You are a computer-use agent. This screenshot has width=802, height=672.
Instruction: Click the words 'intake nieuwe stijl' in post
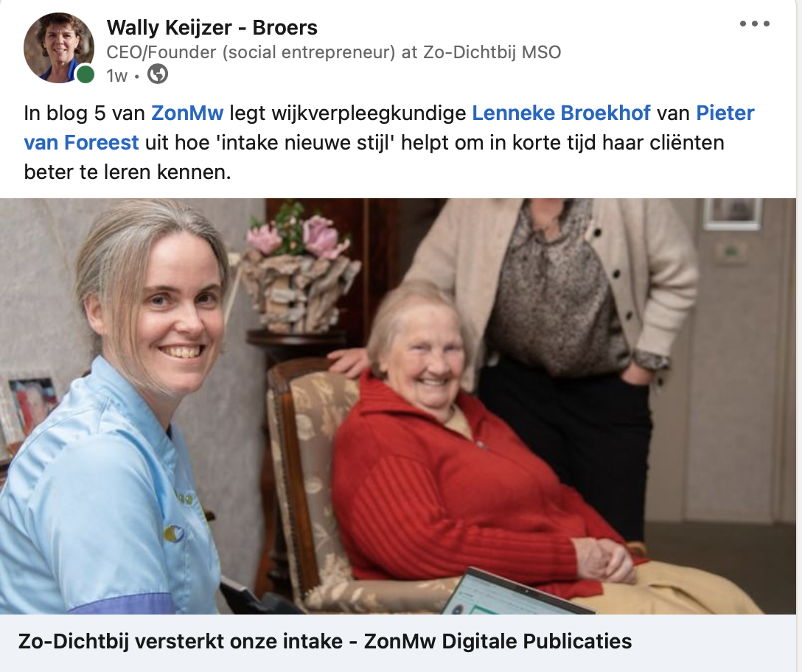[305, 143]
